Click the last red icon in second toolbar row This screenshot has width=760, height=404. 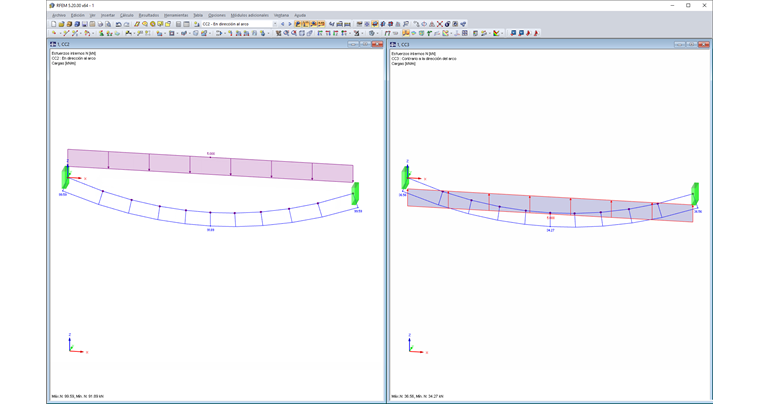[x=536, y=33]
